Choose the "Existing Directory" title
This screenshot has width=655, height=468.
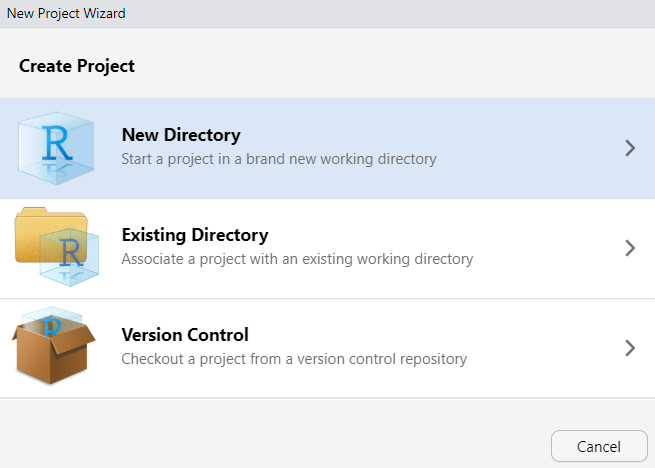coord(194,235)
